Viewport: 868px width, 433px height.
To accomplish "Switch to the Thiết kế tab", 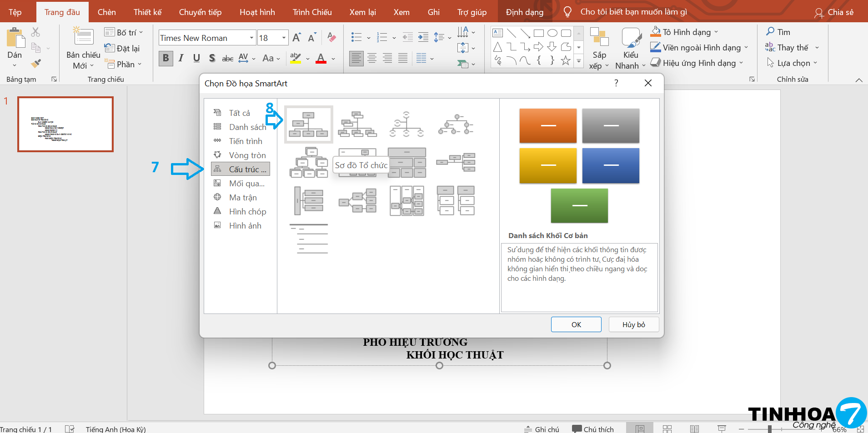I will (147, 12).
